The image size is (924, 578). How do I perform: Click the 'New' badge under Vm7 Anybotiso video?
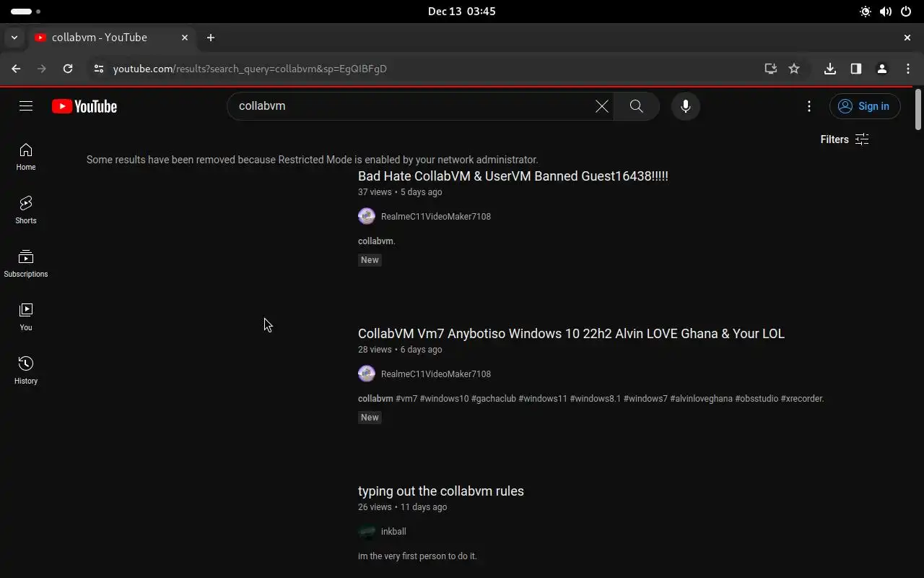[370, 418]
